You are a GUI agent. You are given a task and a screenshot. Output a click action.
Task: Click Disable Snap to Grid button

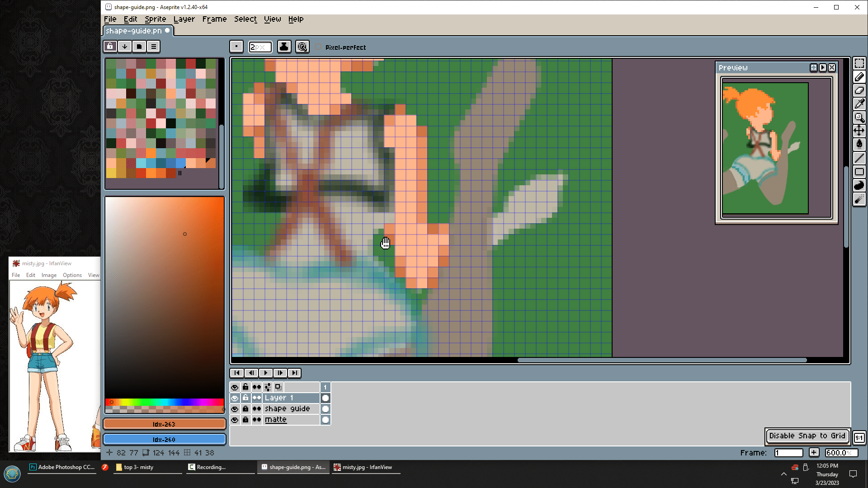807,436
